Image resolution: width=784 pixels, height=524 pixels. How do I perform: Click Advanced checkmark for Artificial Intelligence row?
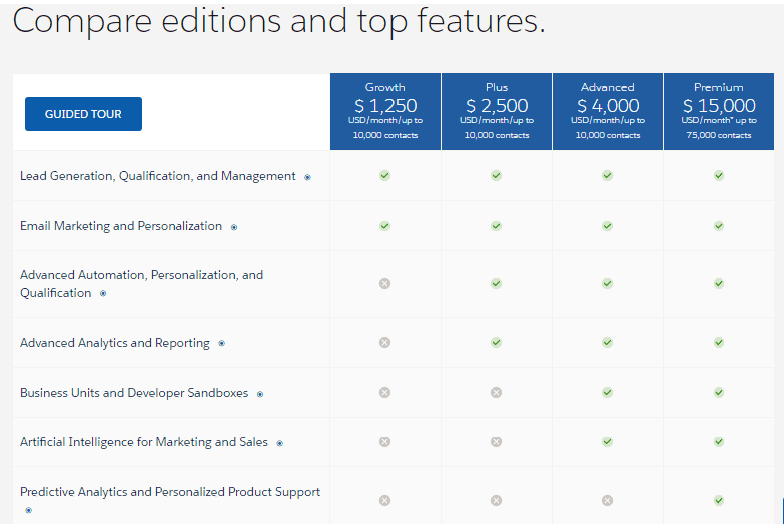(x=608, y=442)
